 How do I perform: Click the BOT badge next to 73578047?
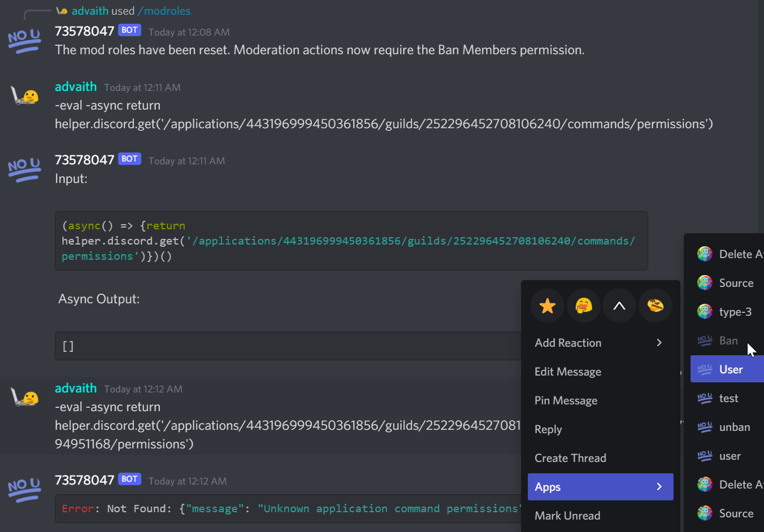click(129, 30)
